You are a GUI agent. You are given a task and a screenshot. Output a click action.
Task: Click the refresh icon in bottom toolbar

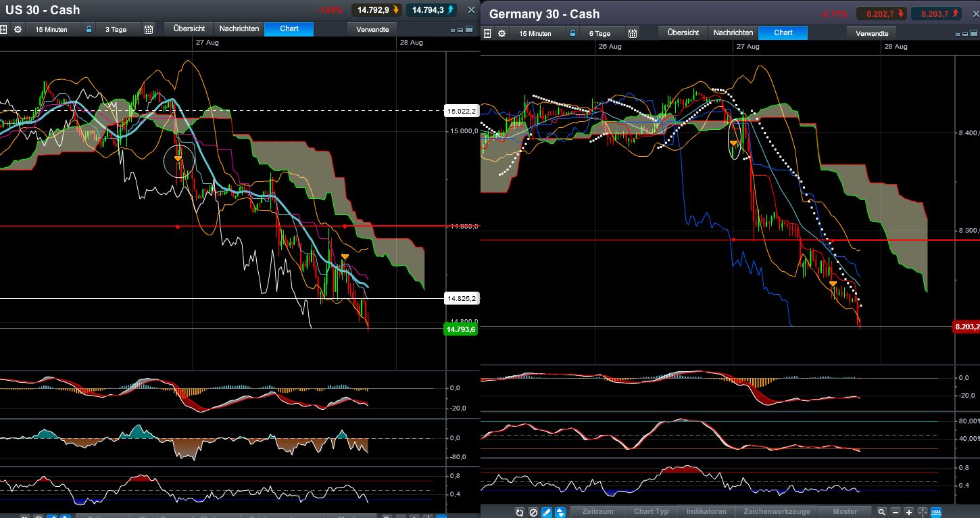(520, 512)
